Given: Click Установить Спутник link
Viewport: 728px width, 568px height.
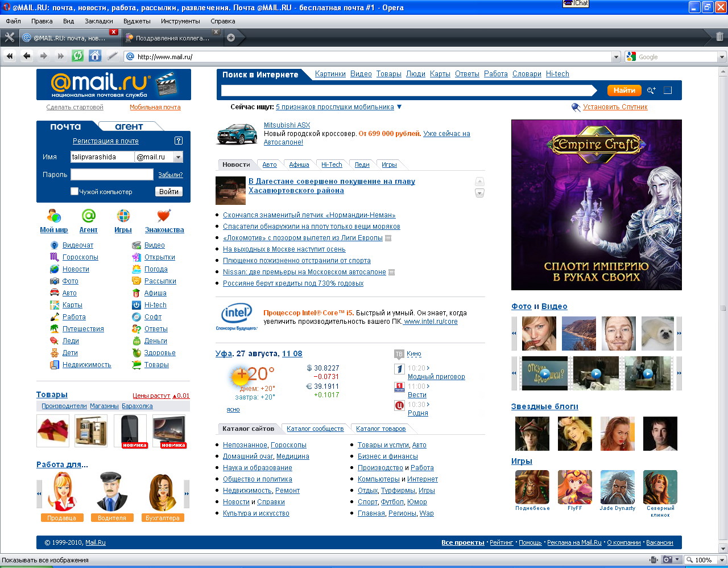Looking at the screenshot, I should point(615,107).
